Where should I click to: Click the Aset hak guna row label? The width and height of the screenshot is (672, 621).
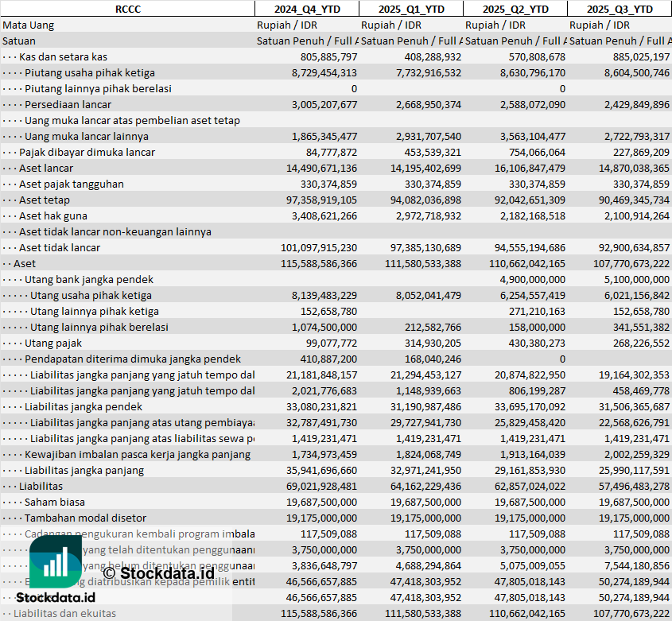click(x=53, y=215)
